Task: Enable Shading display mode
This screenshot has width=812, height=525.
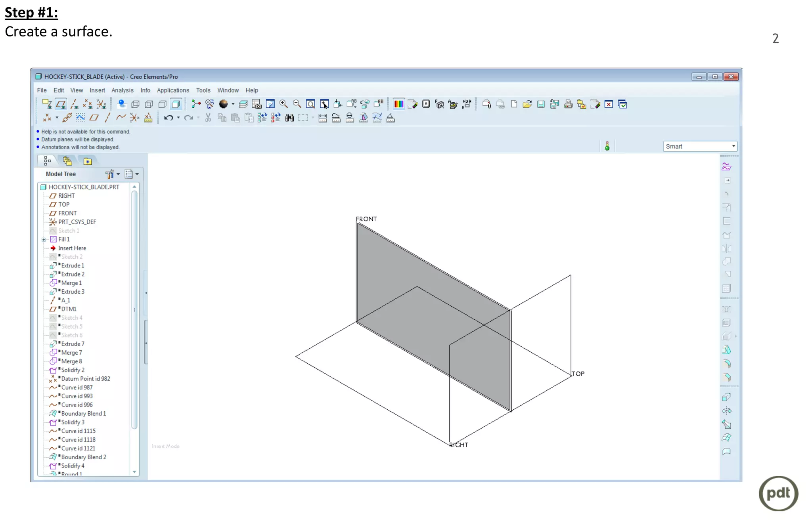Action: 176,104
